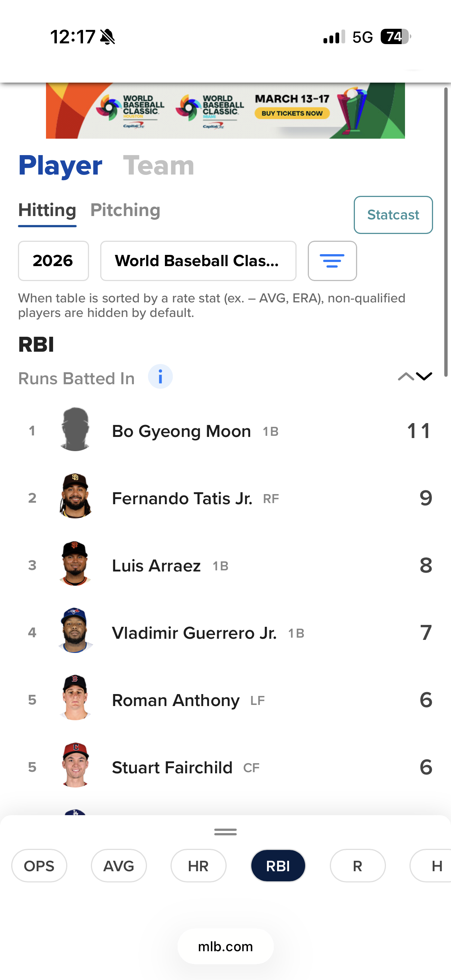Open the World Baseball Classic game-type dropdown

198,261
